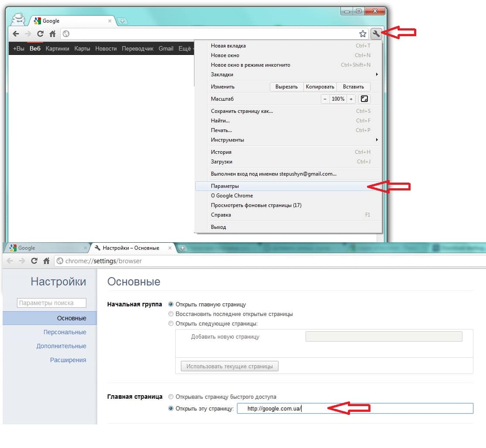
Task: Select Открывать страницу быстрого доступа option
Action: [171, 397]
